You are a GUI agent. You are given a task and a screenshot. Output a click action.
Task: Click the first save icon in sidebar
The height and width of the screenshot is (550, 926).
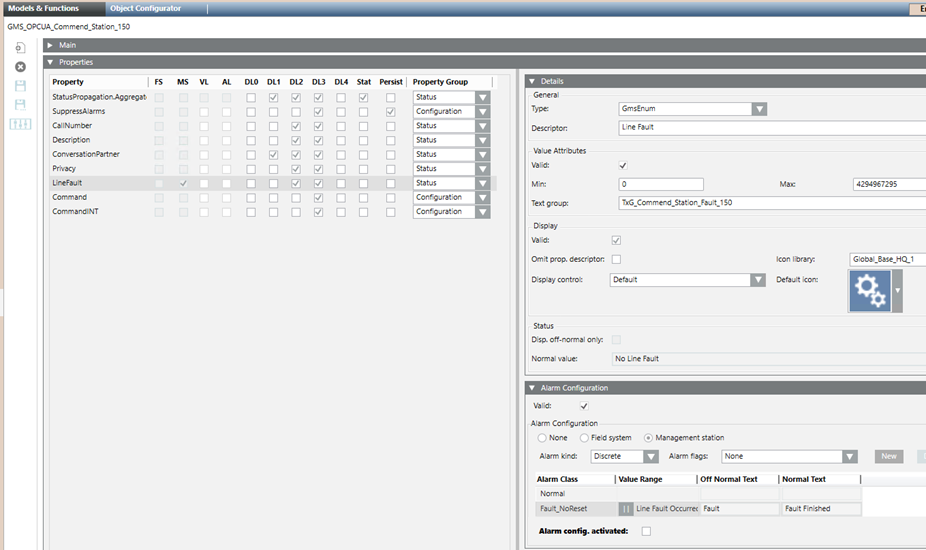(x=20, y=86)
